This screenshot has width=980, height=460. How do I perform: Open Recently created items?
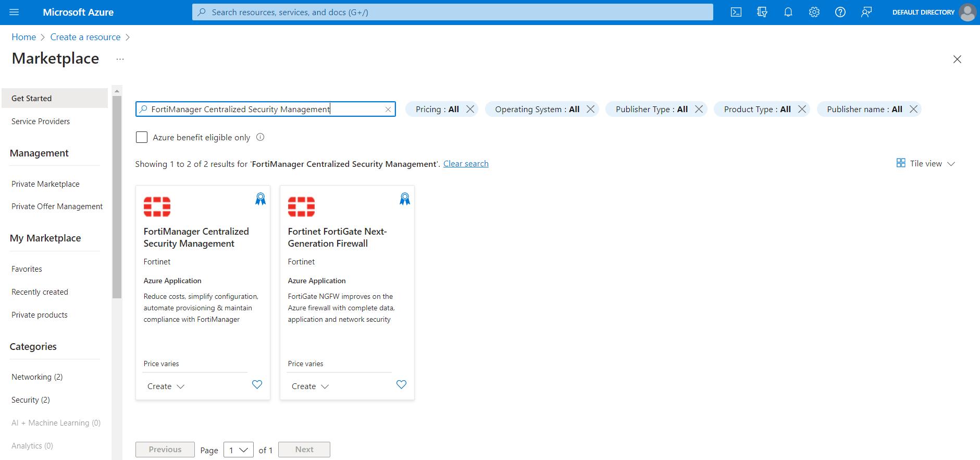tap(40, 292)
